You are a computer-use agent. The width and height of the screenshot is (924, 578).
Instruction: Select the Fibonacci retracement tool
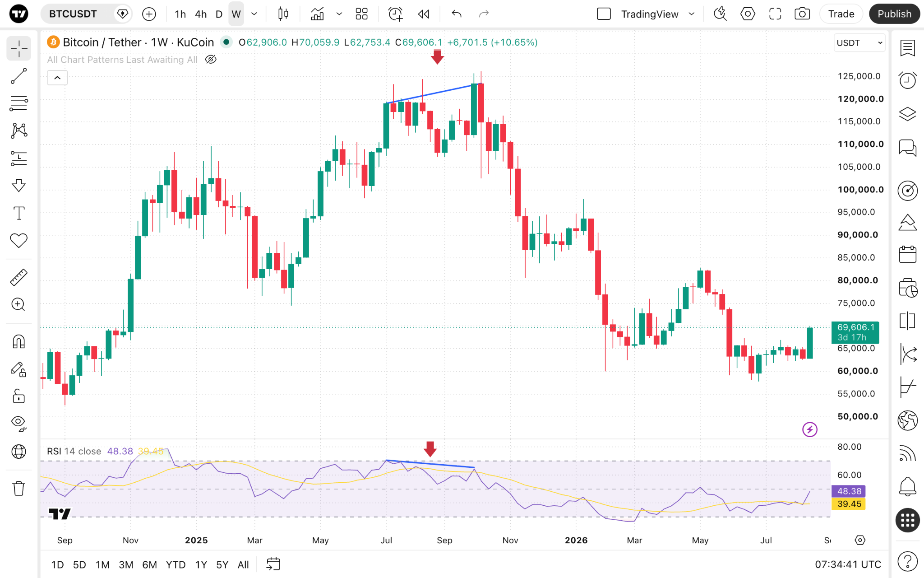(x=18, y=103)
